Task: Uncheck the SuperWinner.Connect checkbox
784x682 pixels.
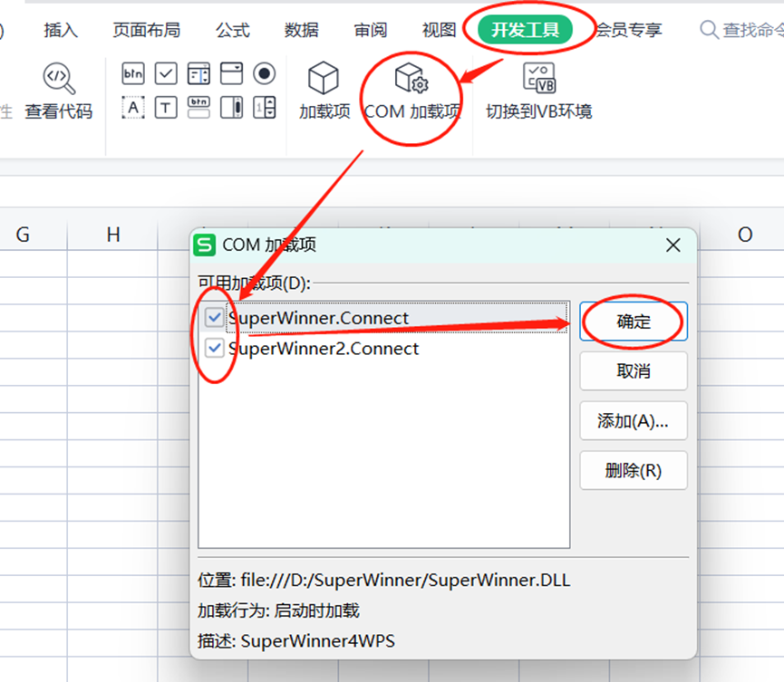Action: (x=215, y=317)
